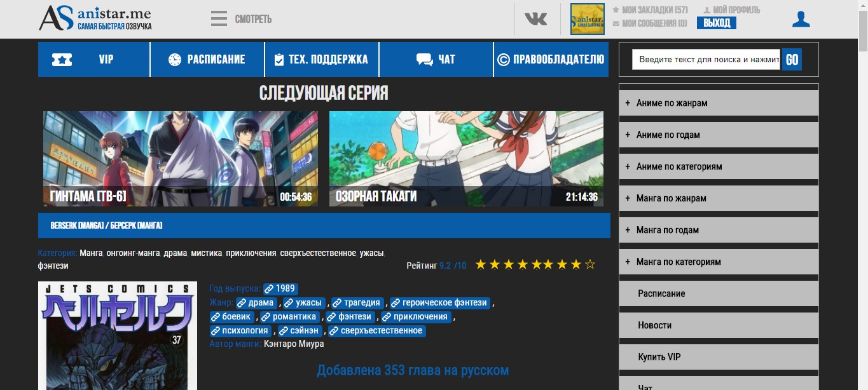Open the Тех. поддержка tab
The height and width of the screenshot is (390, 868).
(322, 60)
